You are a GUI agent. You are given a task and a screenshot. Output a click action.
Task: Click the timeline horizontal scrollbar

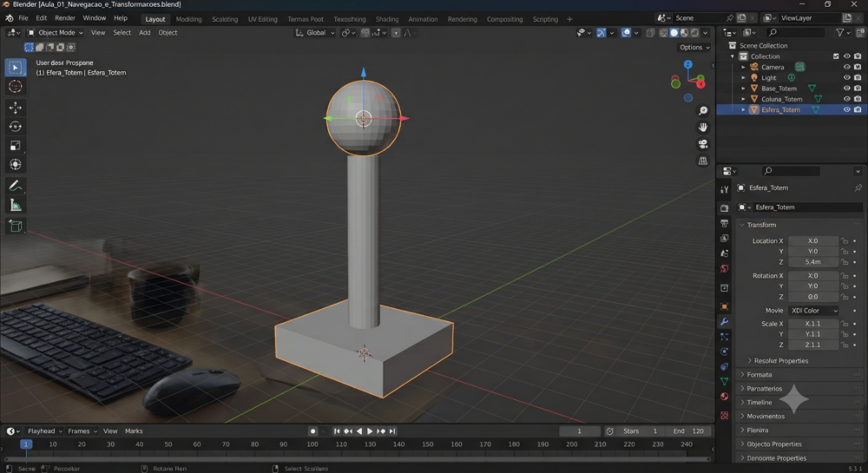click(x=357, y=459)
